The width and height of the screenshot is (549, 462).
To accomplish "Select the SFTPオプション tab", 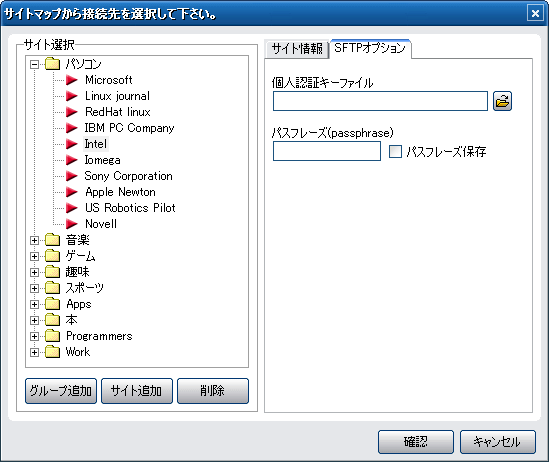I will point(370,48).
